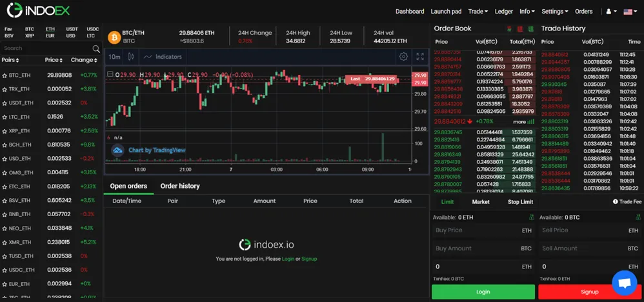Screen dimensions: 644x302
Task: Focus the Sell Amount field
Action: (590, 248)
